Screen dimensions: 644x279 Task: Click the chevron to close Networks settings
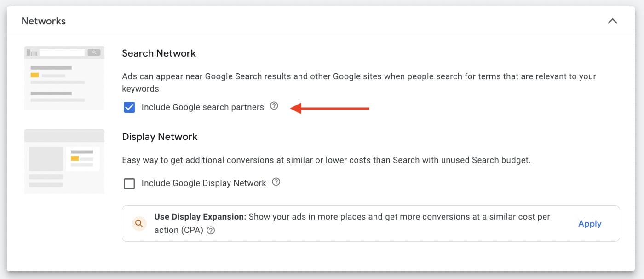click(x=612, y=21)
